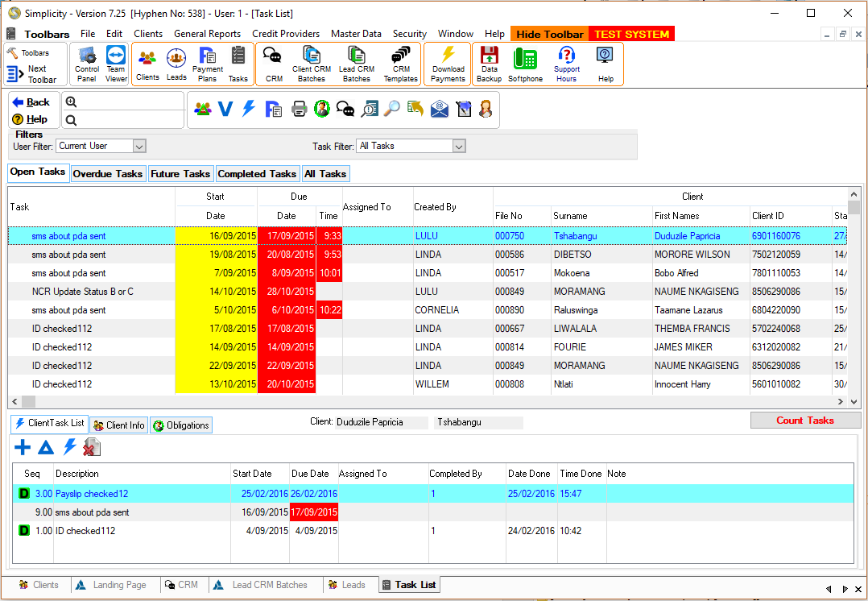This screenshot has width=868, height=601.
Task: Switch to the Overdue Tasks tab
Action: (x=107, y=174)
